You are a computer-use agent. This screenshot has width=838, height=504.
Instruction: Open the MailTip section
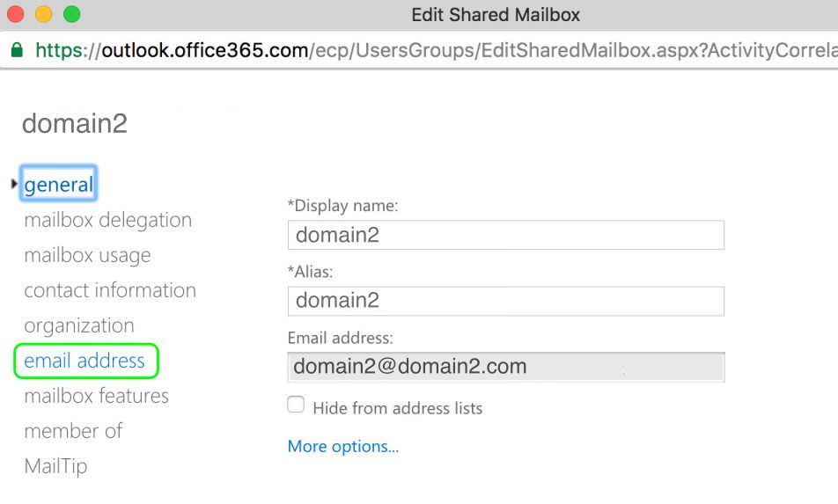[x=55, y=467]
